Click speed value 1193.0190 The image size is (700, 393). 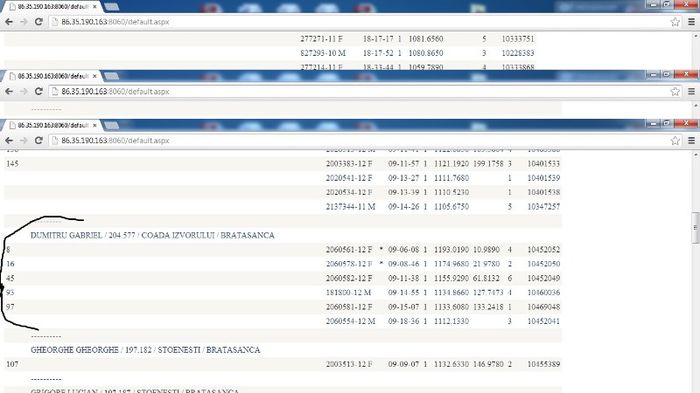coord(451,250)
